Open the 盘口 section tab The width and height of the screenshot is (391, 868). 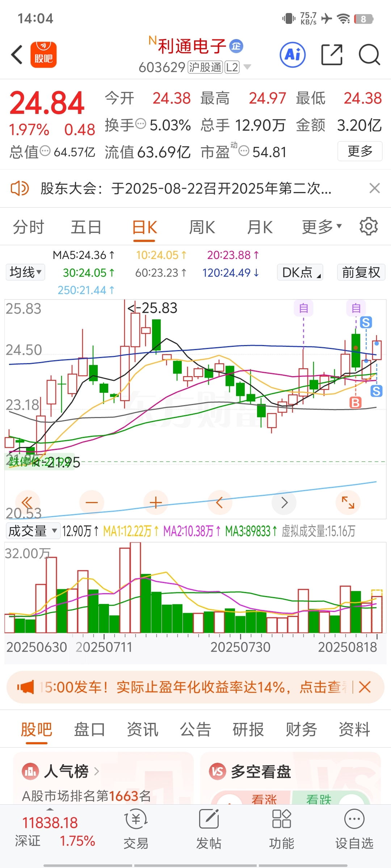click(x=89, y=729)
